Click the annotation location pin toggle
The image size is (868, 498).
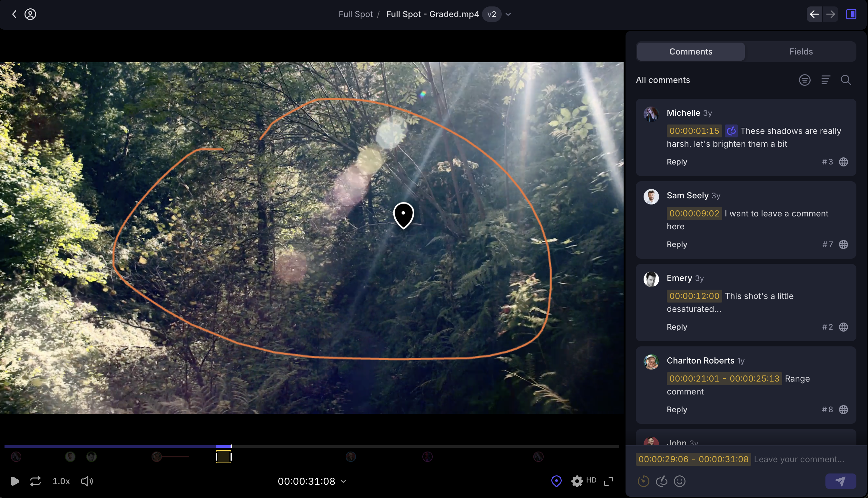(556, 481)
